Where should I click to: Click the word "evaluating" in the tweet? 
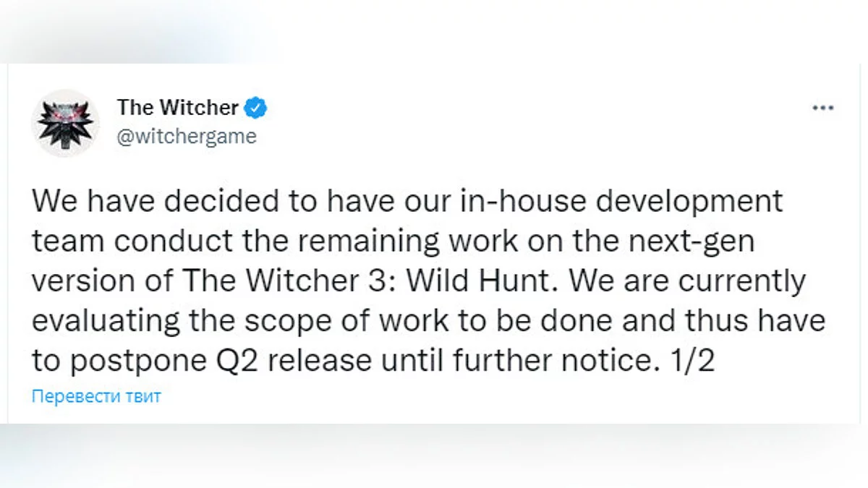click(x=110, y=320)
